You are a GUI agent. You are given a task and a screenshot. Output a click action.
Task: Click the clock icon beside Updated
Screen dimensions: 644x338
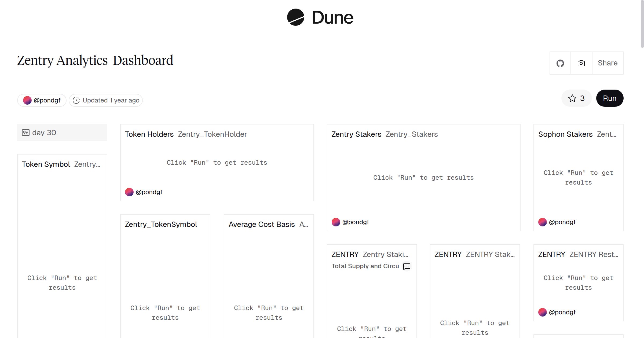pos(76,100)
